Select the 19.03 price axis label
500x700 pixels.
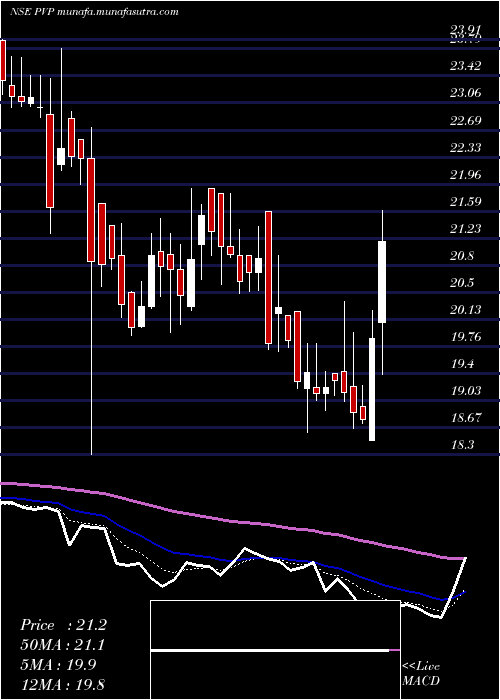tap(465, 391)
